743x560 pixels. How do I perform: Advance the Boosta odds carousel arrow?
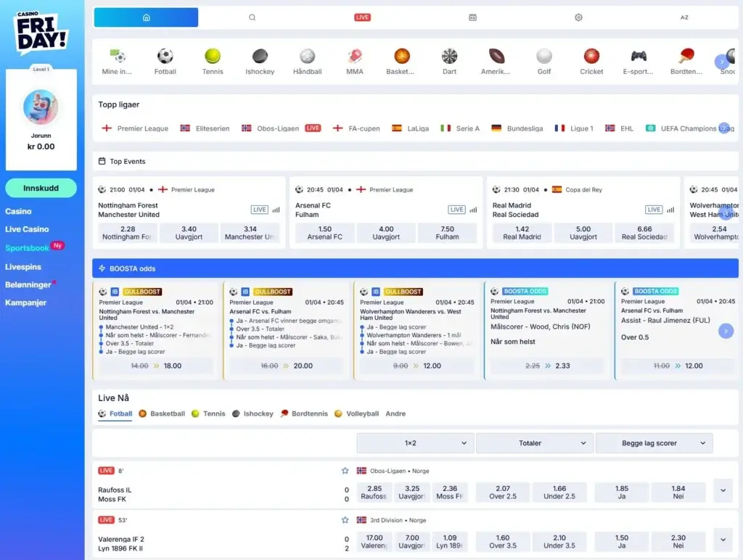(x=726, y=331)
